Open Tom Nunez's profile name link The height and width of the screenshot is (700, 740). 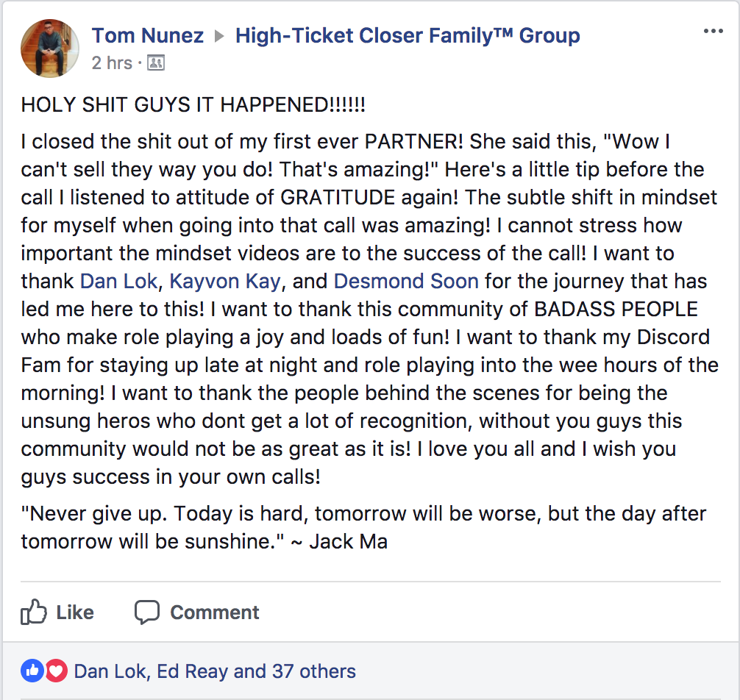148,36
